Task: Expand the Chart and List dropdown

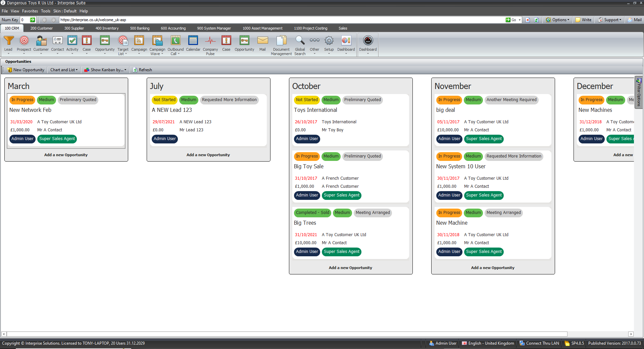Action: 64,70
